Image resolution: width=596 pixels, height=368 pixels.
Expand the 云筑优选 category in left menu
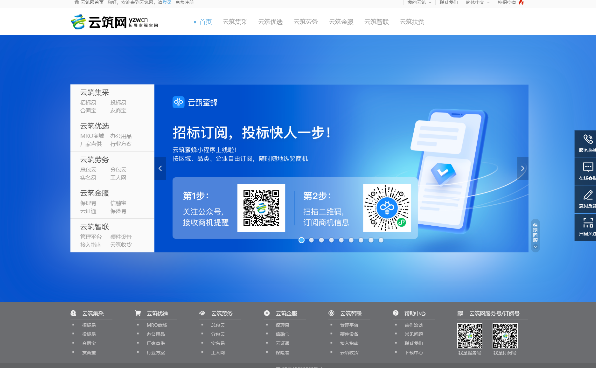click(x=94, y=126)
